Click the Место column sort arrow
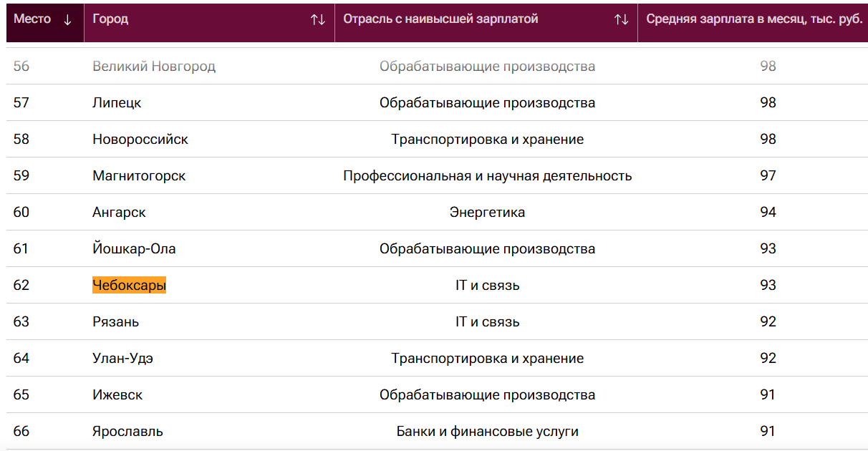 pos(68,20)
